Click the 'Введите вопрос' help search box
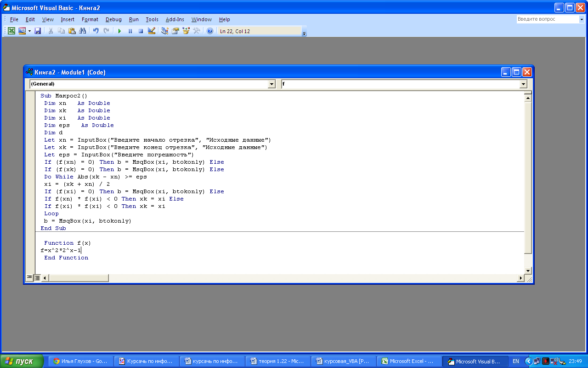Screen dimensions: 588x368 coord(547,19)
